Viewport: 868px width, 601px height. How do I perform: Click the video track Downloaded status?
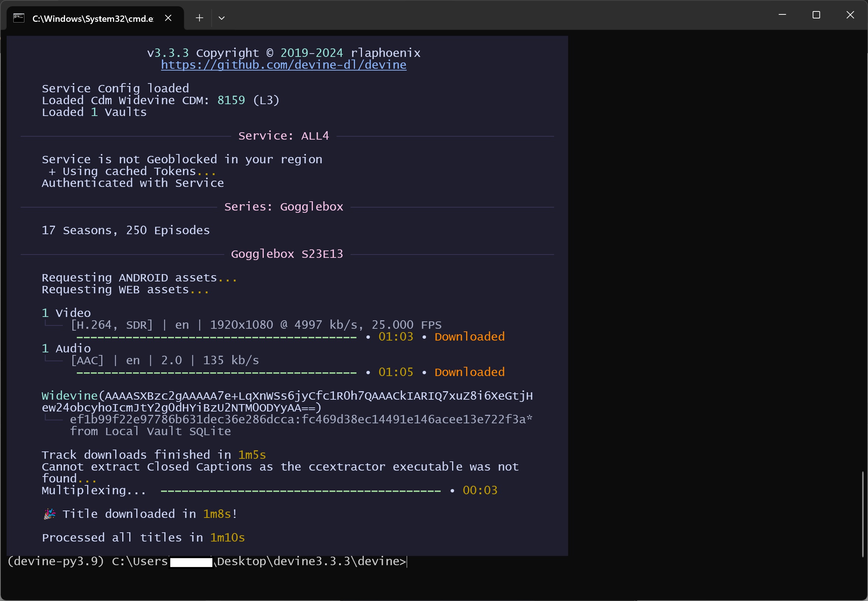(x=469, y=337)
